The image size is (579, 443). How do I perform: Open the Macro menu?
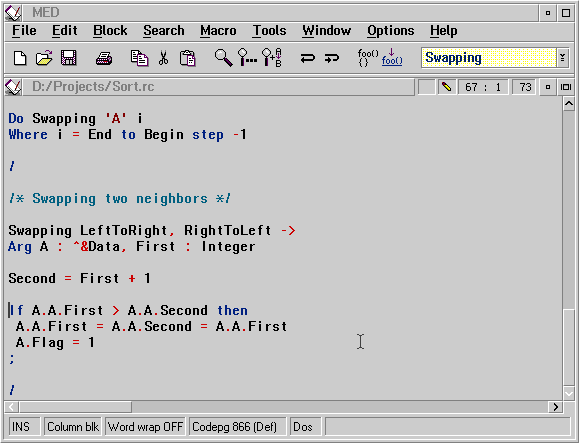click(218, 31)
